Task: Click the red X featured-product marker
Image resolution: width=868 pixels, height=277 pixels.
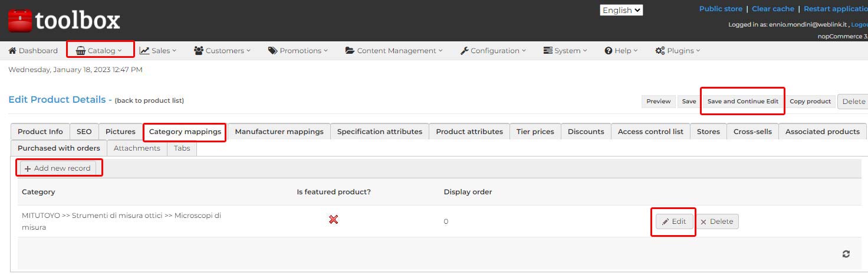Action: tap(333, 220)
